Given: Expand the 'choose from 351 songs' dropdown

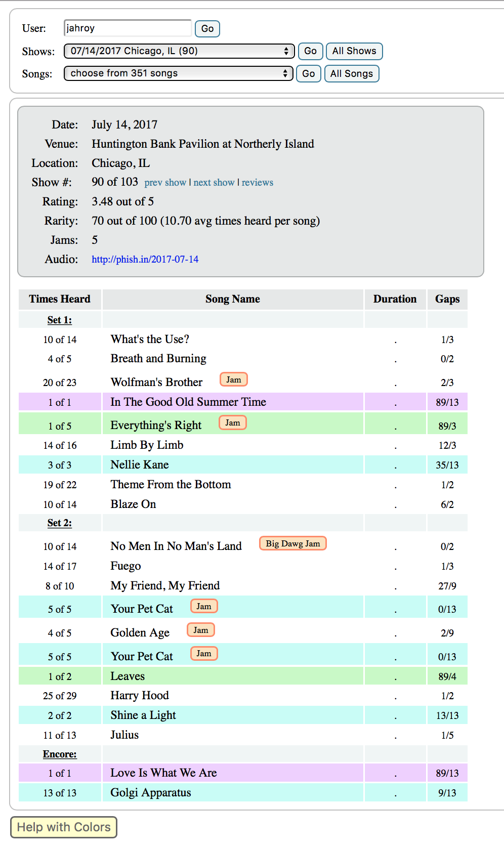Looking at the screenshot, I should tap(178, 73).
